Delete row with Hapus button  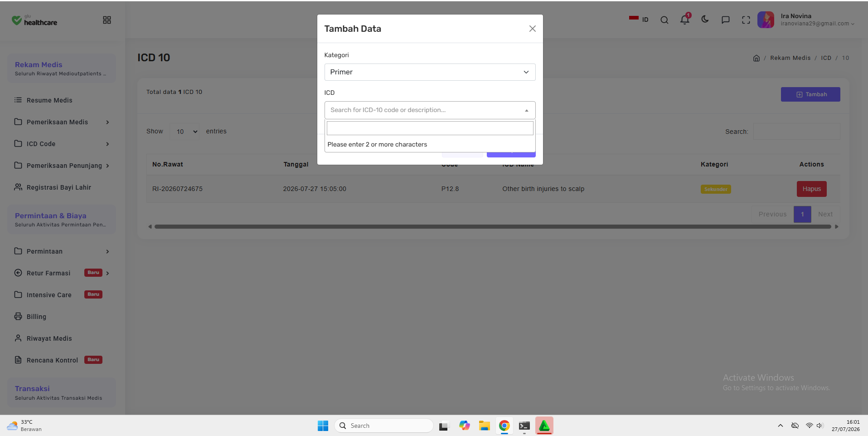pyautogui.click(x=811, y=189)
